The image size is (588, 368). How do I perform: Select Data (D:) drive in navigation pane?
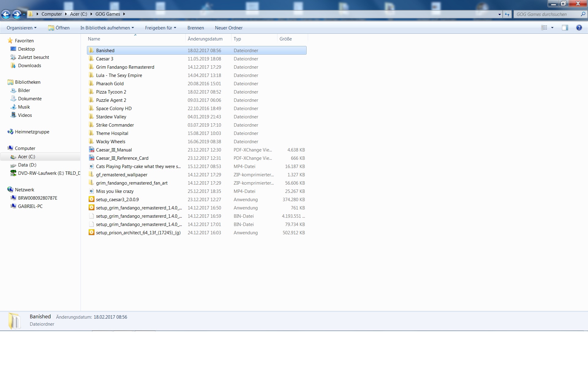click(x=27, y=165)
